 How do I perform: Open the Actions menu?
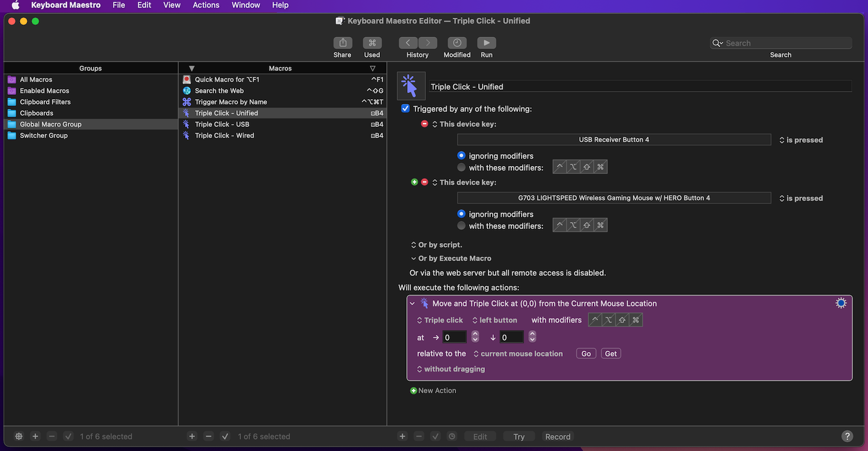(206, 5)
